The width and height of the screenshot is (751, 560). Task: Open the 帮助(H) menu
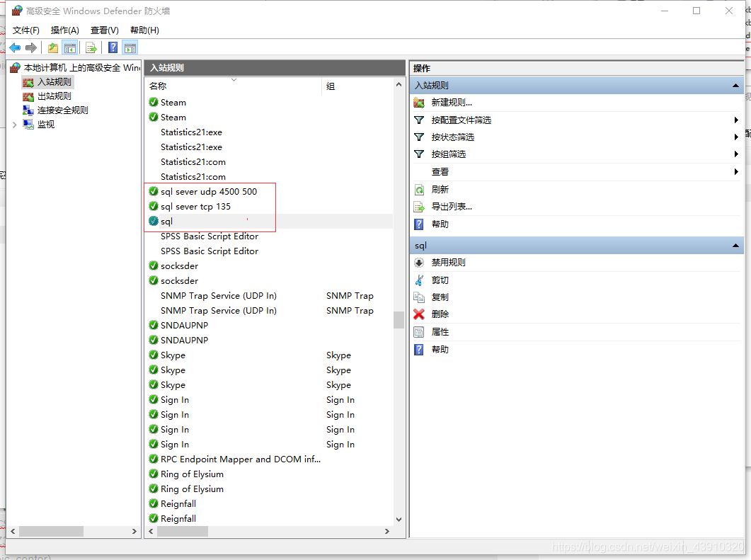tap(144, 30)
